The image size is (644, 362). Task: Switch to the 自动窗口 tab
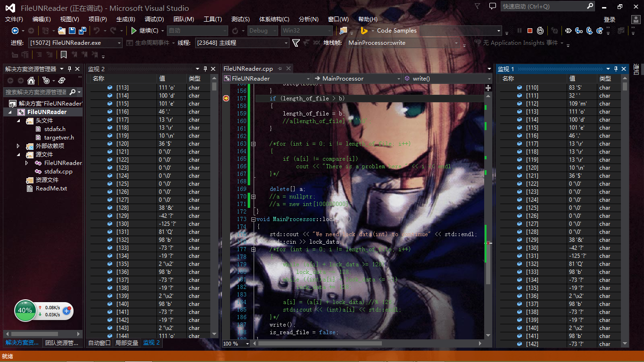(99, 343)
